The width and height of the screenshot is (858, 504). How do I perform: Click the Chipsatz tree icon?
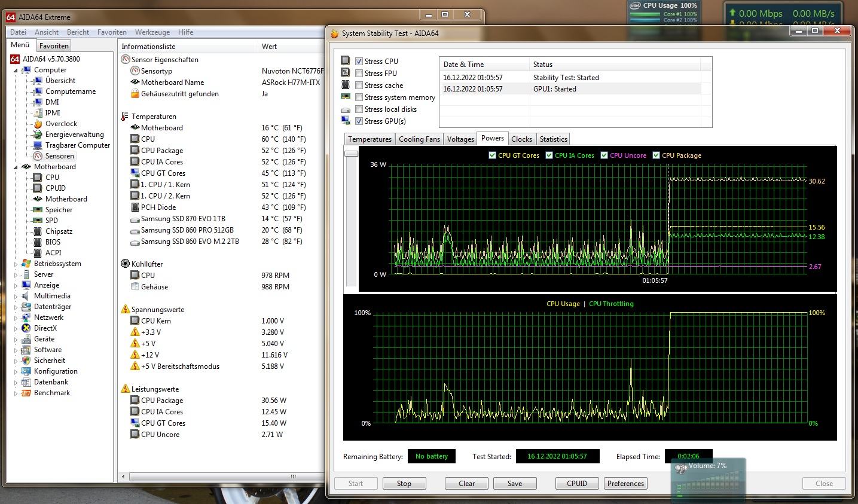point(38,231)
